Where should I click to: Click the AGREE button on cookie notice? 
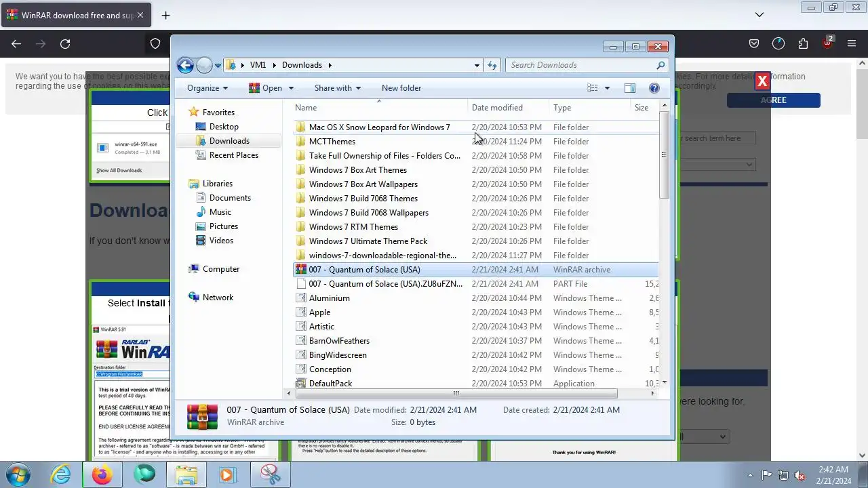point(774,100)
